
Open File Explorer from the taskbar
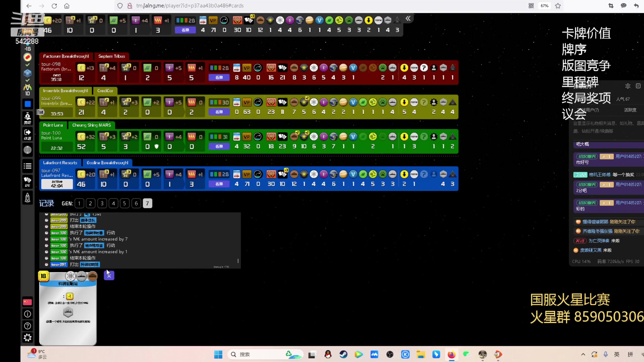pyautogui.click(x=421, y=354)
